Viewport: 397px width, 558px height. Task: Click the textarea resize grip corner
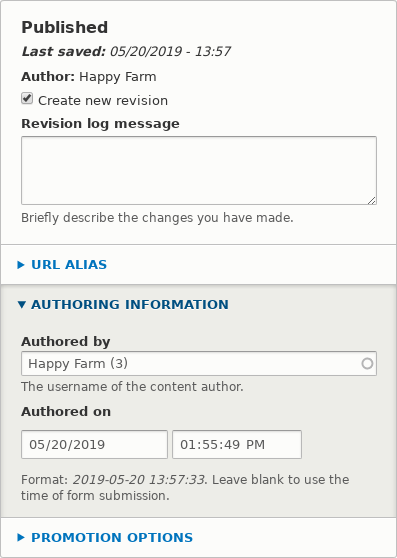point(372,200)
